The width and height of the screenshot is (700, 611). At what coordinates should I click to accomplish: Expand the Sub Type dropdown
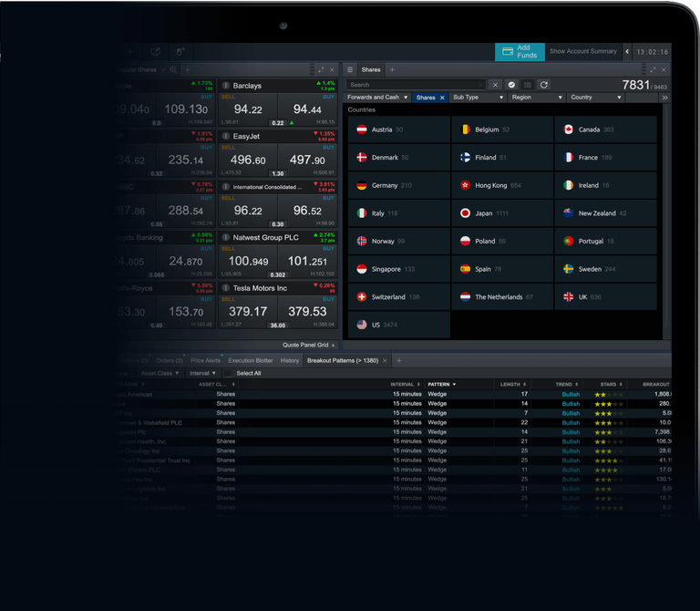coord(478,98)
